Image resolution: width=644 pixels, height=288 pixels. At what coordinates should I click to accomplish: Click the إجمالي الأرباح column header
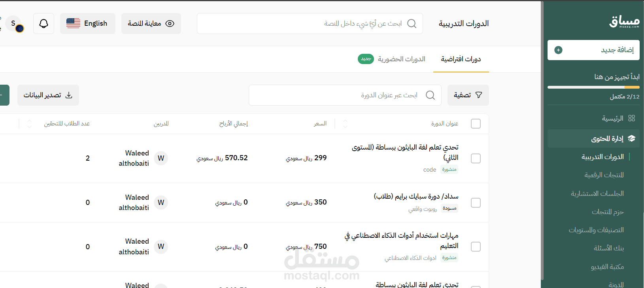click(234, 124)
